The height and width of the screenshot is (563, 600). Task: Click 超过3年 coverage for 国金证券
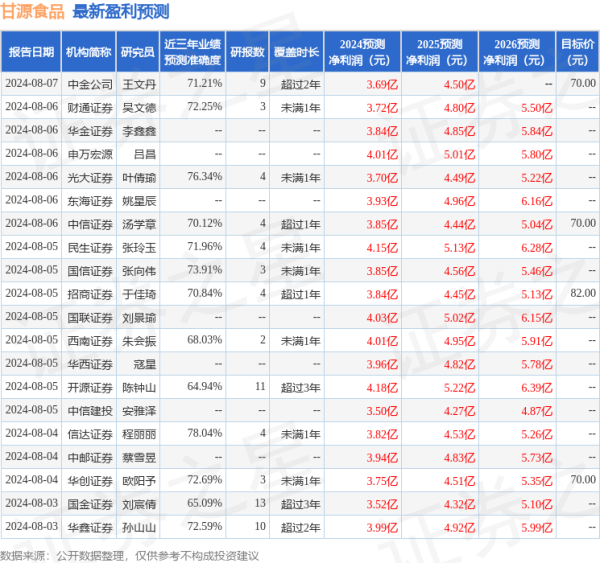coord(301,504)
